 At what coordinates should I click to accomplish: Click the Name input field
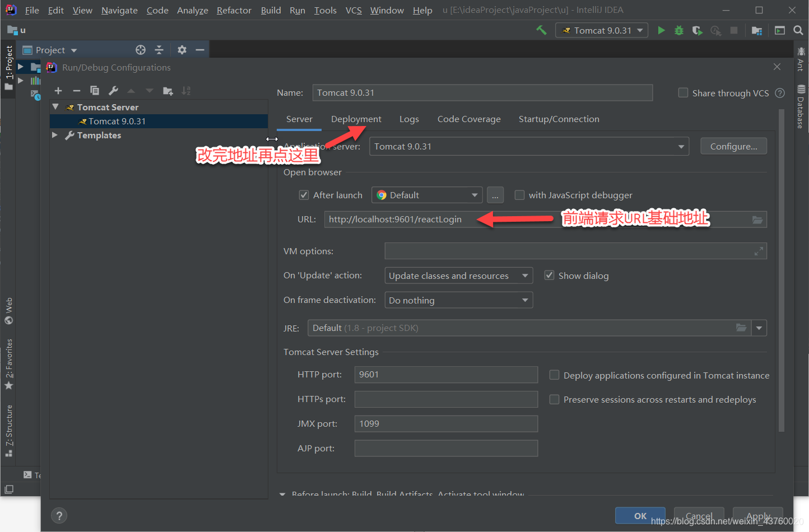pyautogui.click(x=482, y=93)
